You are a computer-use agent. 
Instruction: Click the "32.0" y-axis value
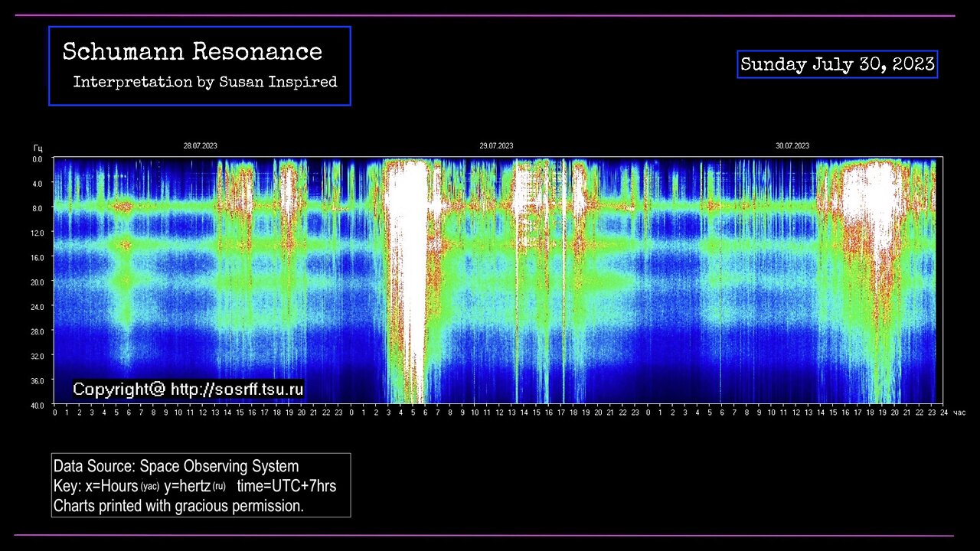(38, 356)
